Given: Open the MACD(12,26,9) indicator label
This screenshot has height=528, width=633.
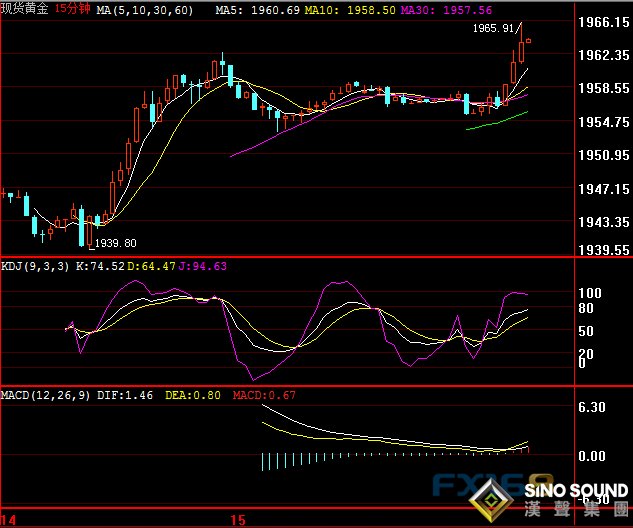Looking at the screenshot, I should tap(45, 396).
